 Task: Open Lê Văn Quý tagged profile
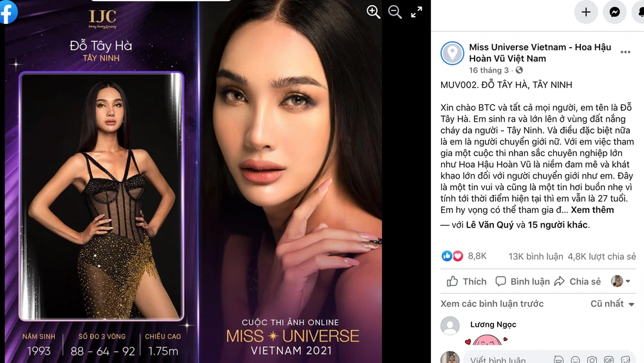point(489,225)
